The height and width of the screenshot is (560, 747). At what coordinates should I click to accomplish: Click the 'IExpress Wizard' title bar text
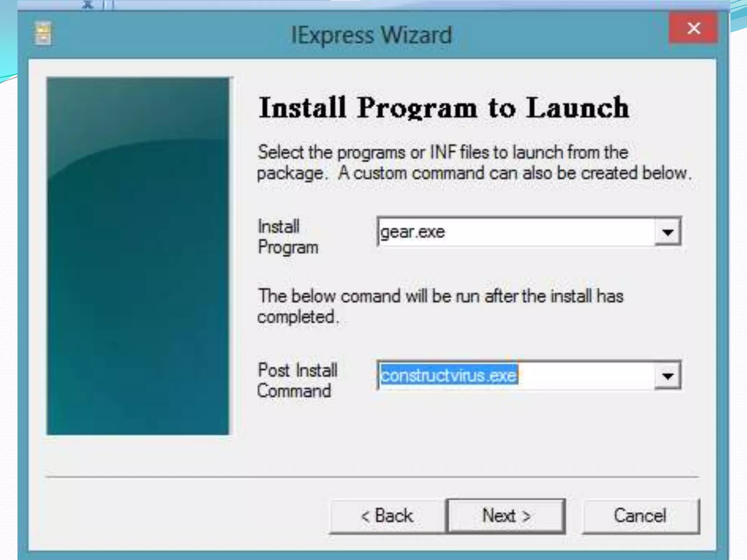[x=371, y=35]
